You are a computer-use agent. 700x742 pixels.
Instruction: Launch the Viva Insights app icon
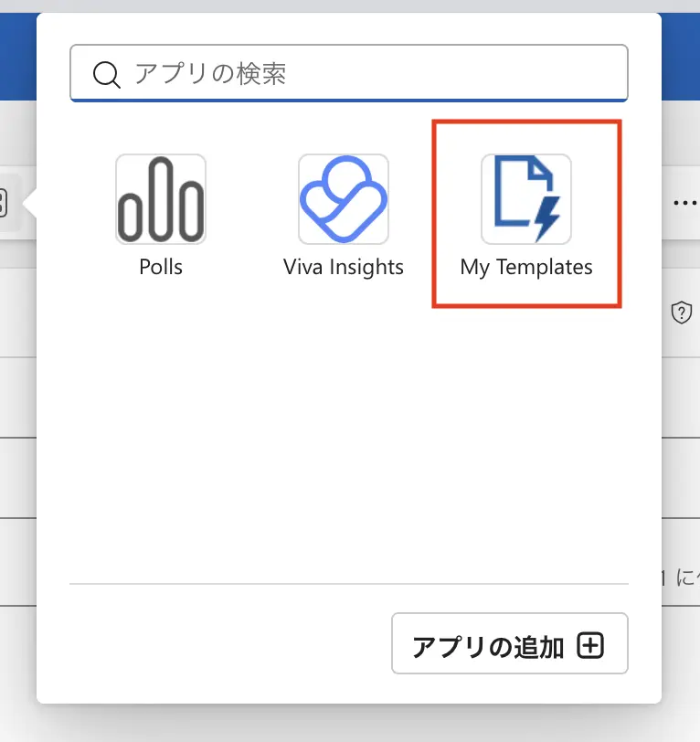point(344,199)
